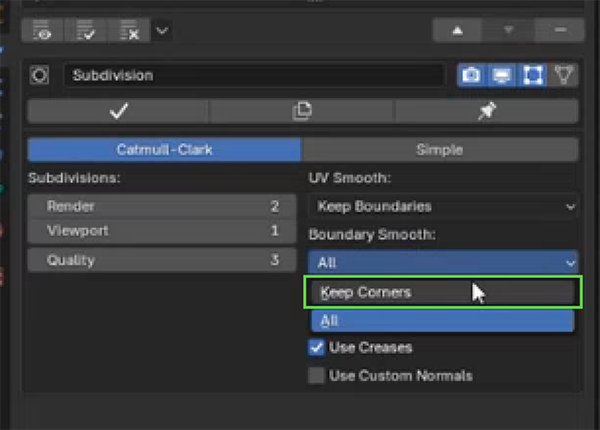Enable the Use Custom Normals checkbox
Image resolution: width=600 pixels, height=430 pixels.
click(316, 375)
